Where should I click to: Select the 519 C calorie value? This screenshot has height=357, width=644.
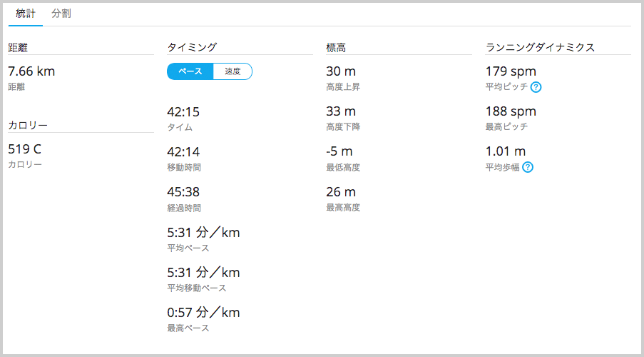(x=25, y=149)
